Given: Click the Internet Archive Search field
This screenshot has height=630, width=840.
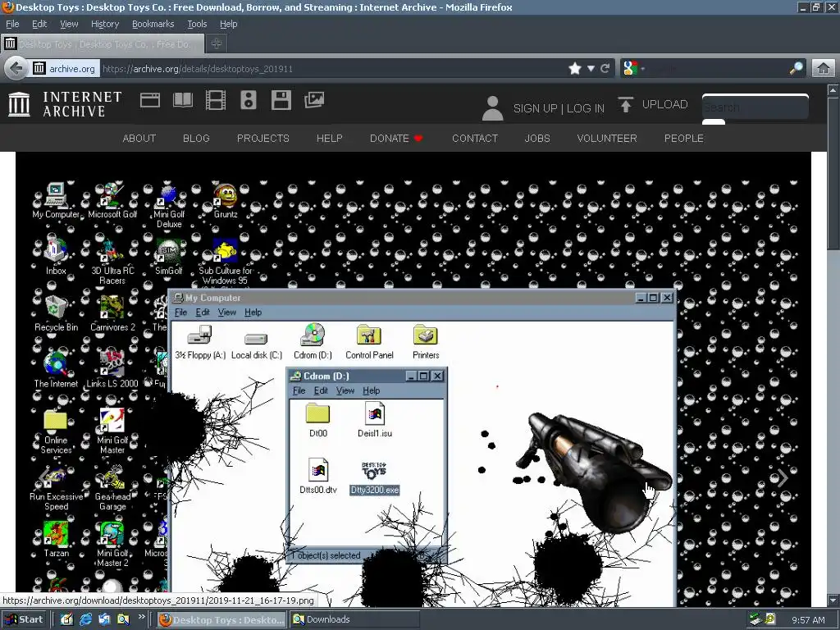Looking at the screenshot, I should (755, 107).
